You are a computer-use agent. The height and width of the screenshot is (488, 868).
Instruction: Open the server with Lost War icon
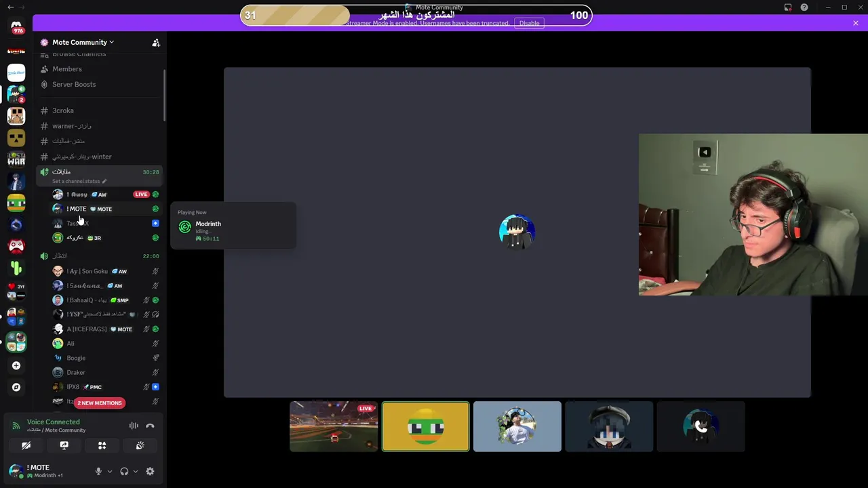(16, 159)
